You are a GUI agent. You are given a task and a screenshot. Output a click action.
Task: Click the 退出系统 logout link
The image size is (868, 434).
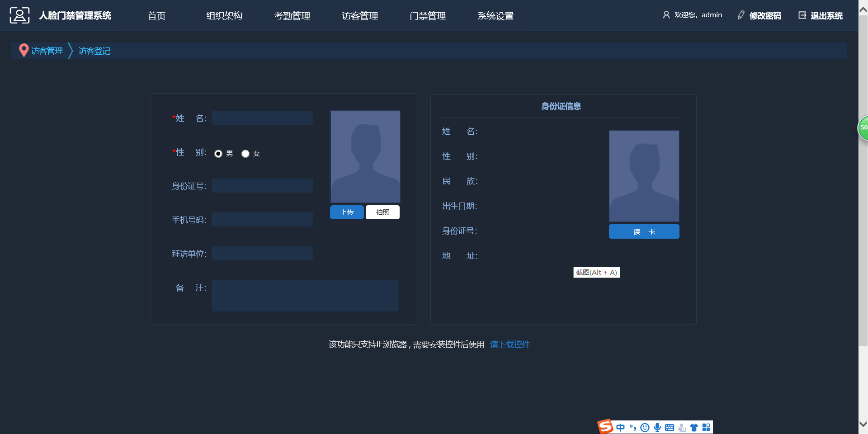pos(821,15)
